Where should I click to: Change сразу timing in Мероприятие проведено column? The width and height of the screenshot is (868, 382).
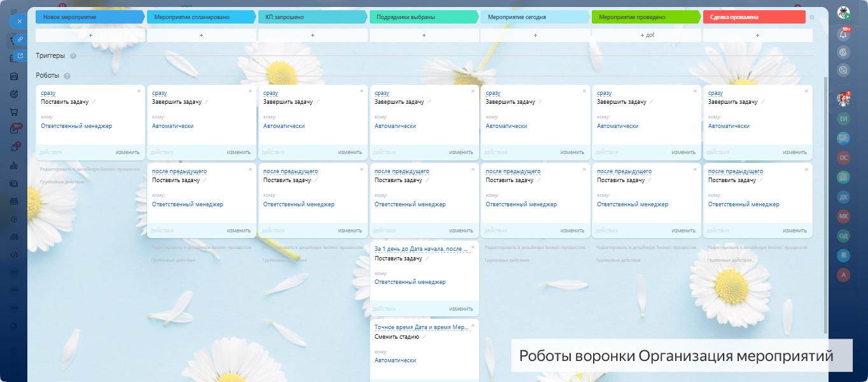coord(605,93)
